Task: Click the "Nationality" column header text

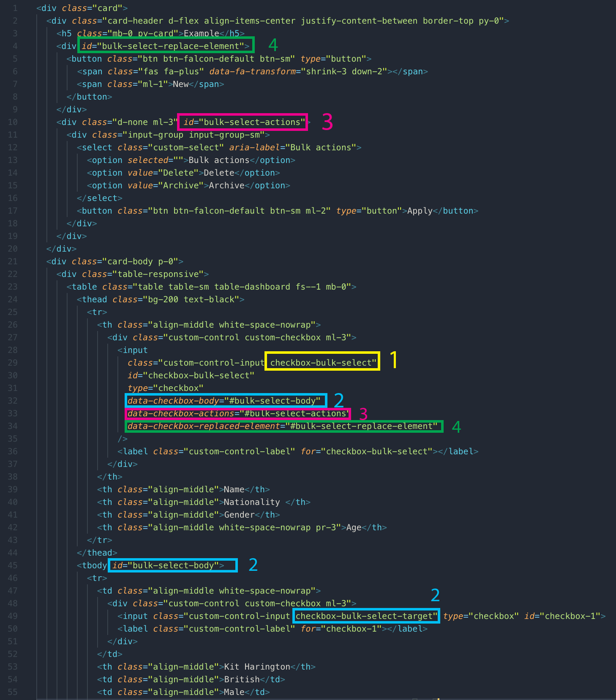Action: [x=252, y=502]
